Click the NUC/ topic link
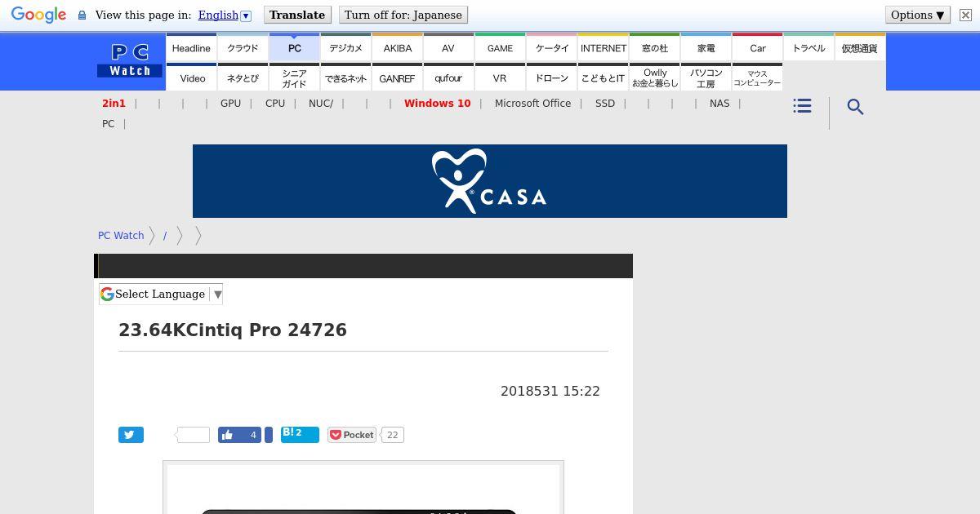 321,104
